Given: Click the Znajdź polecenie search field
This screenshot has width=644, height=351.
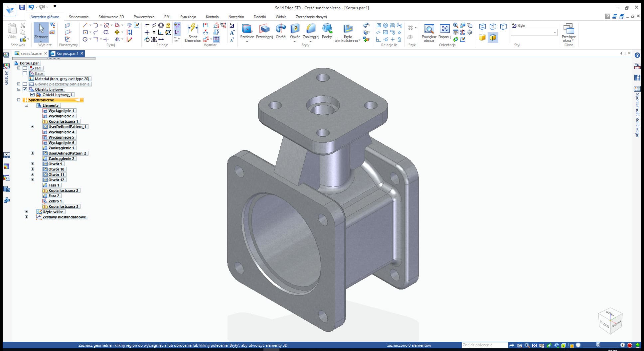Looking at the screenshot, I should (x=484, y=345).
